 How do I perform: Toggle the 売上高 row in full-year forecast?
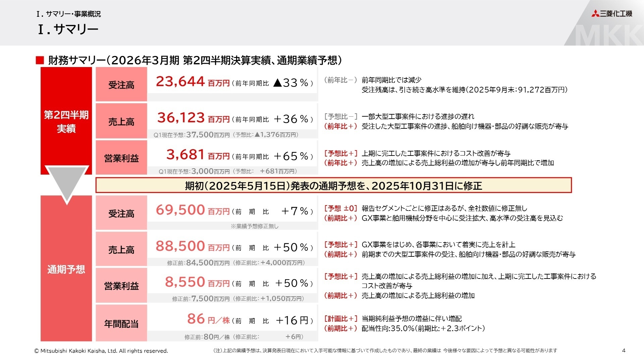click(121, 249)
